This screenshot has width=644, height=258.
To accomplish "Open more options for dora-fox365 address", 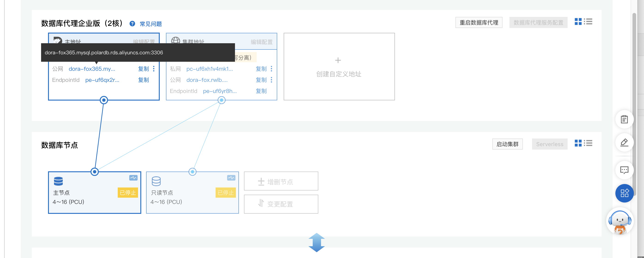I will click(154, 69).
